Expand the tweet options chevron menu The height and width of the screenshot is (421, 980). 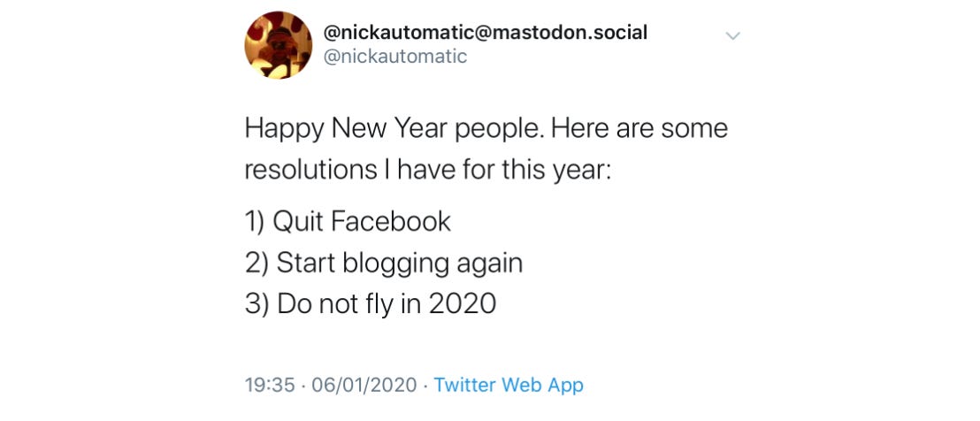(732, 35)
